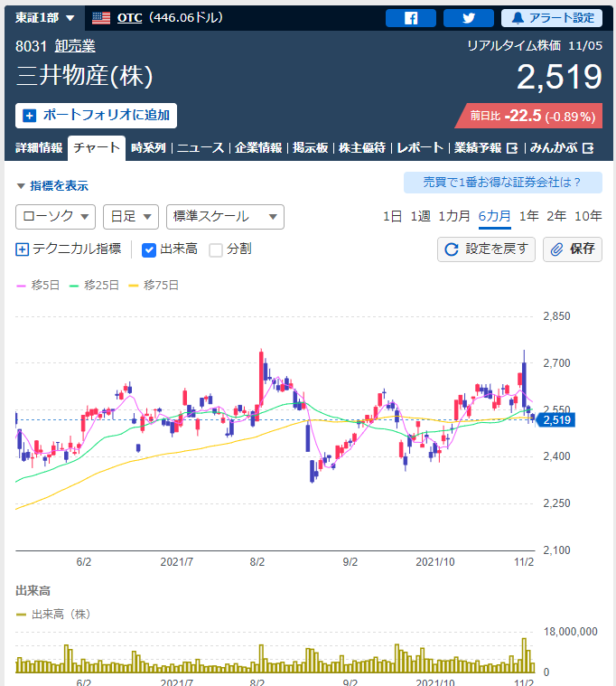Expand the テクニカル指標 options
616x686 pixels.
pos(69,249)
